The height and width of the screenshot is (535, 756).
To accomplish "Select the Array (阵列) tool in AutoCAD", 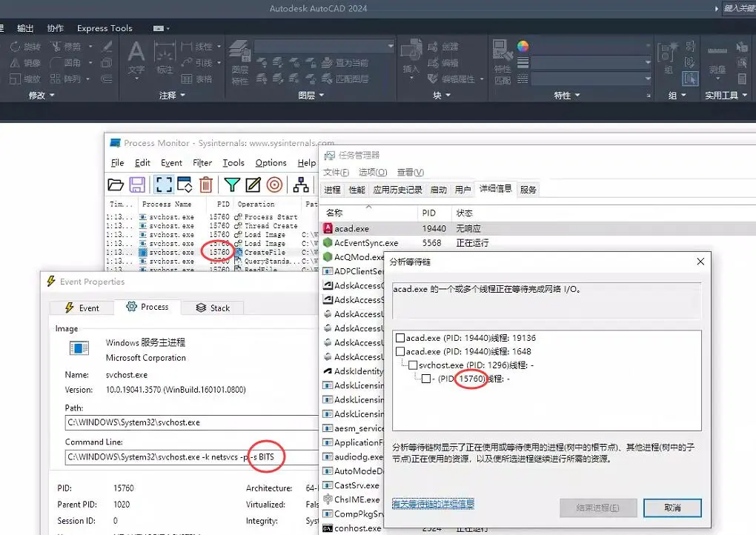I will click(x=66, y=79).
